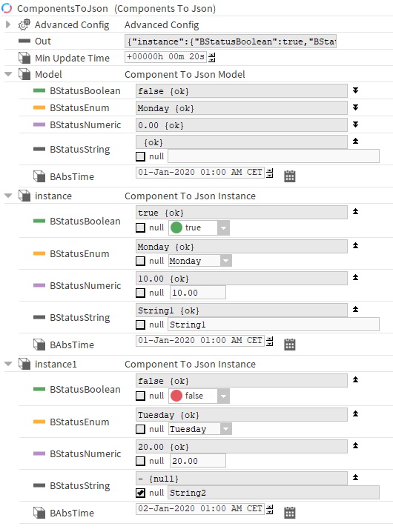Click the Advanced Config gear icon

coord(24,24)
